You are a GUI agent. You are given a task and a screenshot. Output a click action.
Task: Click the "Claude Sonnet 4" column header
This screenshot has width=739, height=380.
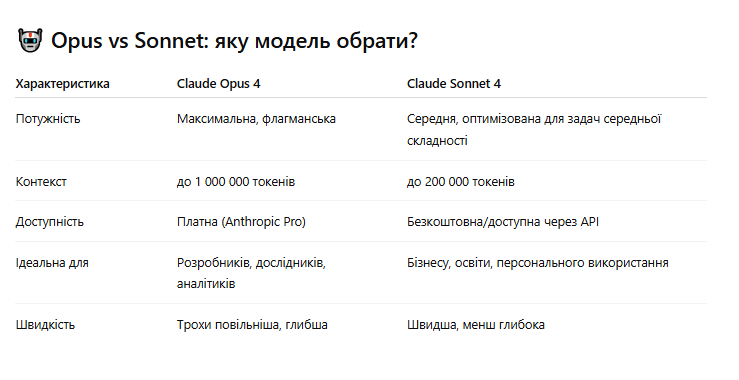pyautogui.click(x=454, y=84)
